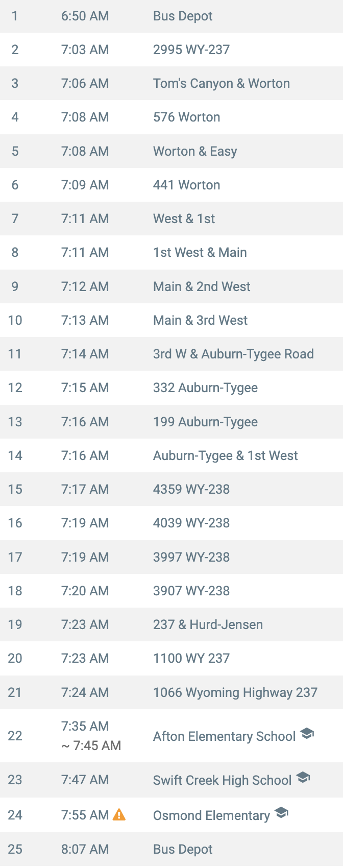343x868 pixels.
Task: Select the 237 & Hurd-Jensen stop
Action: [x=171, y=624]
